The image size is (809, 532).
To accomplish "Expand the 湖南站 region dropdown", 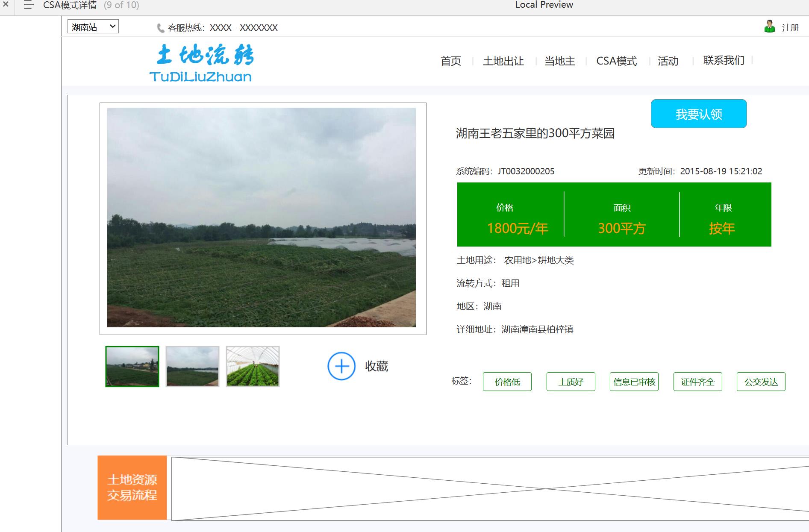I will [93, 27].
